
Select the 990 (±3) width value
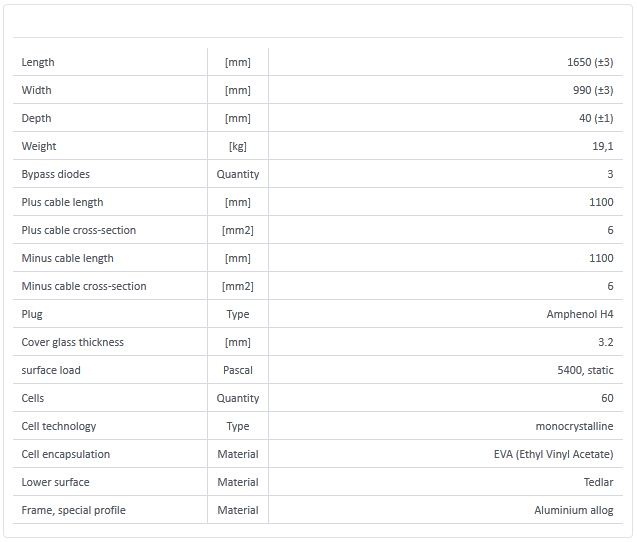tap(592, 90)
